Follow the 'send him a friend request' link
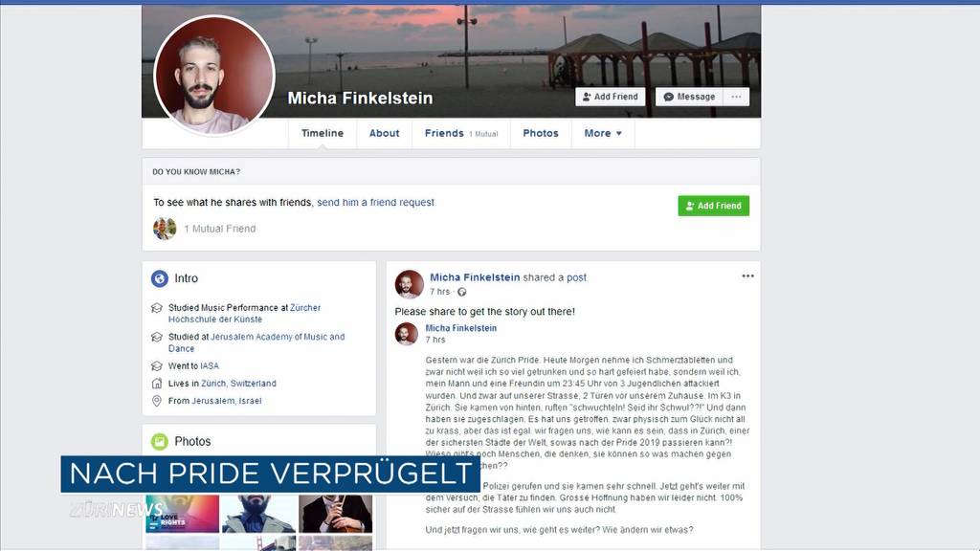This screenshot has height=551, width=980. point(375,203)
